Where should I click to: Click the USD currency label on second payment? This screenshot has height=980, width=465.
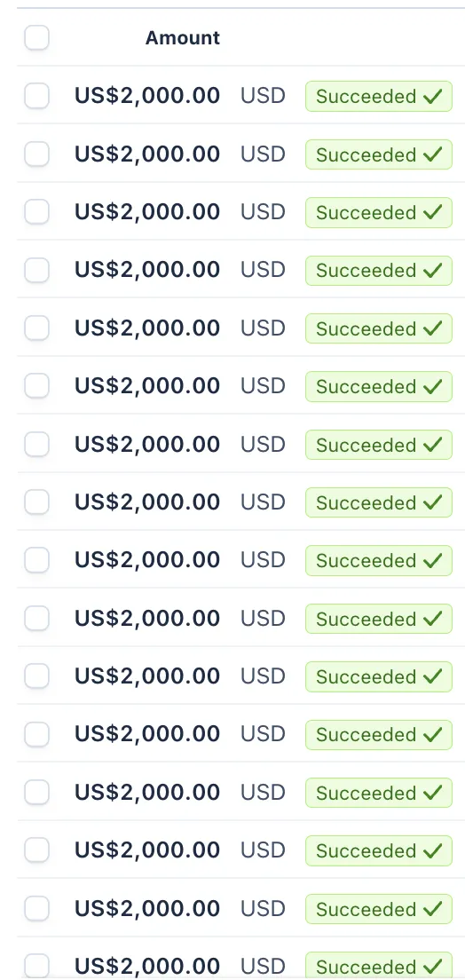tap(264, 154)
